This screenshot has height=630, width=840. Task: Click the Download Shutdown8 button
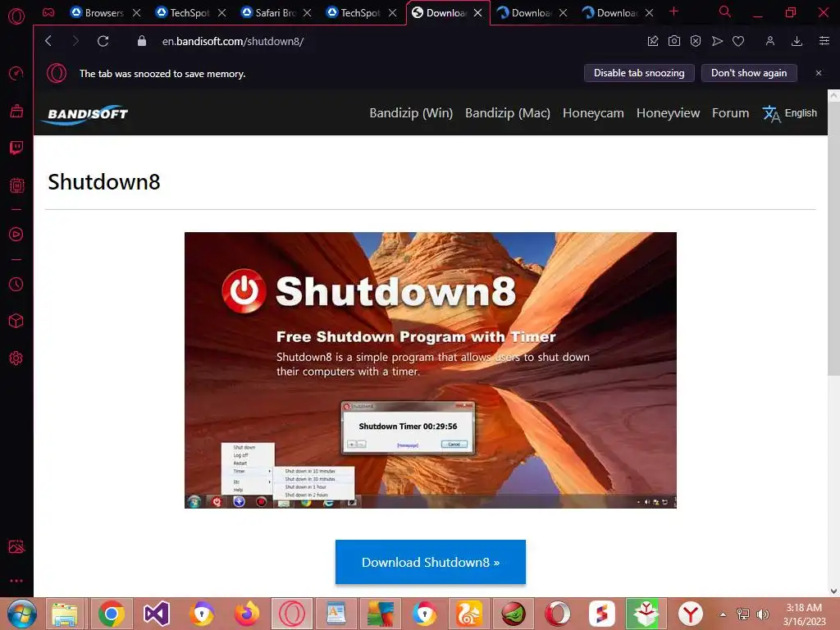tap(430, 562)
